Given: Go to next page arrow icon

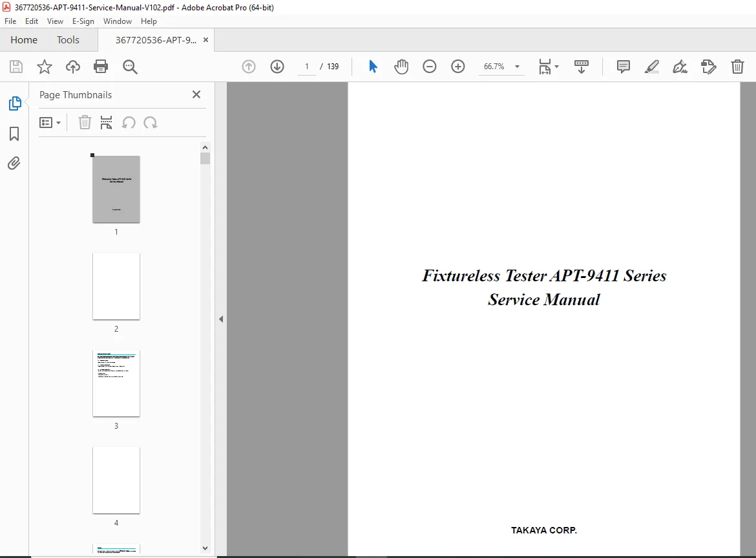Looking at the screenshot, I should tap(277, 67).
